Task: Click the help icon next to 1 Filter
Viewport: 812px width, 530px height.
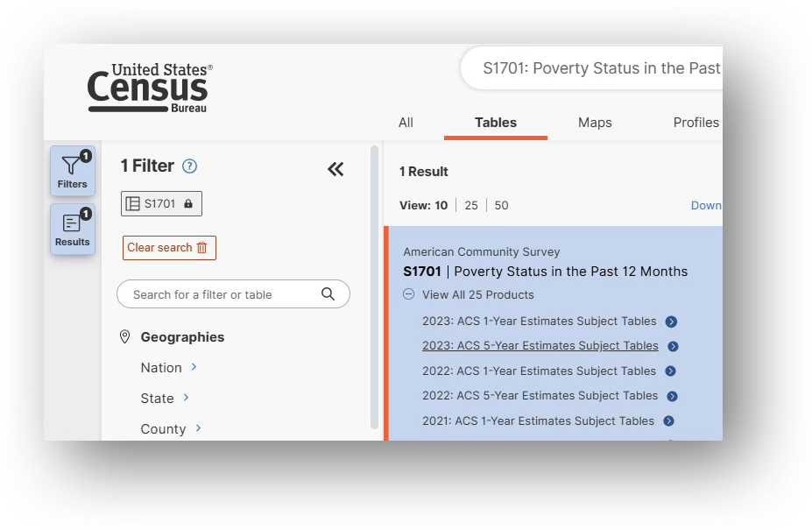Action: click(x=189, y=166)
